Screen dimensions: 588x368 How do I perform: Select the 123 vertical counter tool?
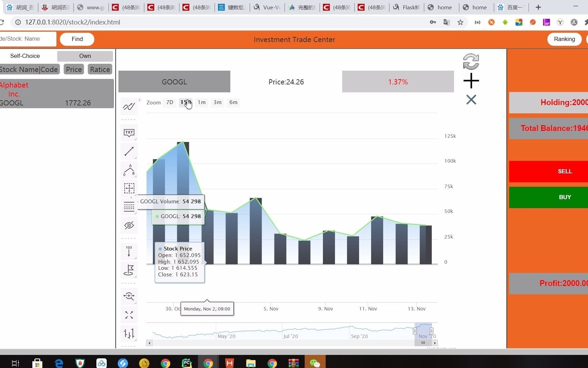[129, 251]
